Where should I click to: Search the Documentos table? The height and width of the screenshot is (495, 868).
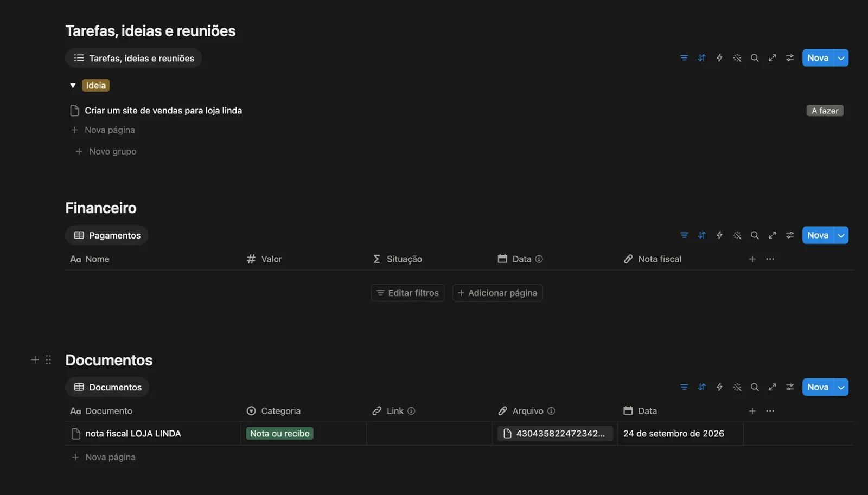coord(755,387)
